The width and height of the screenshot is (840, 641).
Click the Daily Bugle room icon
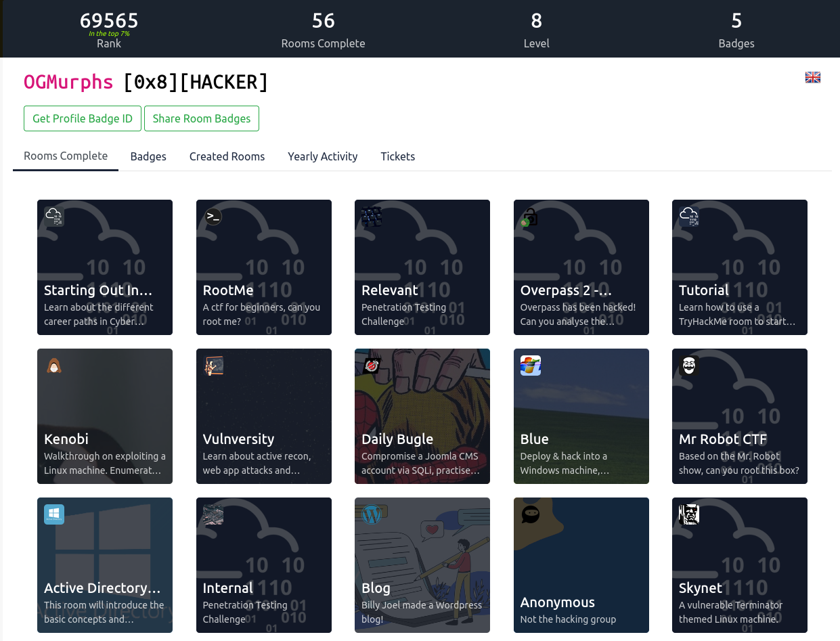(x=372, y=366)
